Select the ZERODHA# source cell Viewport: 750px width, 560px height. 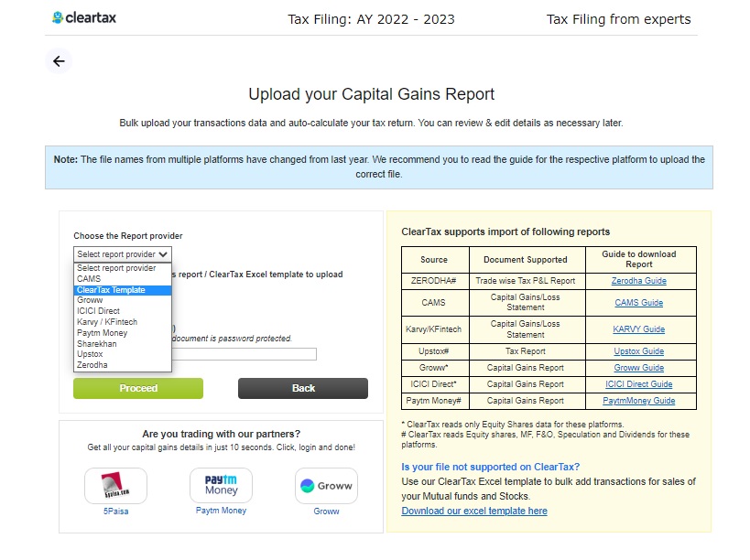pyautogui.click(x=435, y=281)
